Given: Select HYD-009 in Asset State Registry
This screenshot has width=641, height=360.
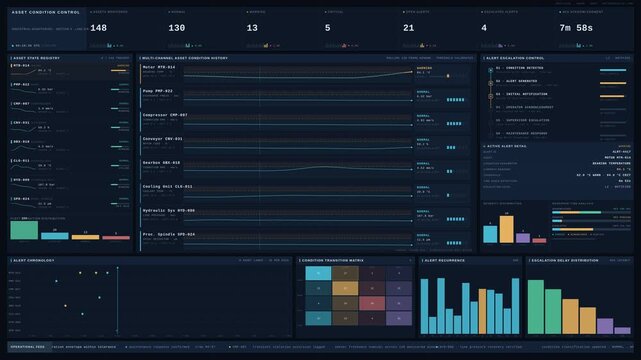Looking at the screenshot, I should [x=70, y=185].
